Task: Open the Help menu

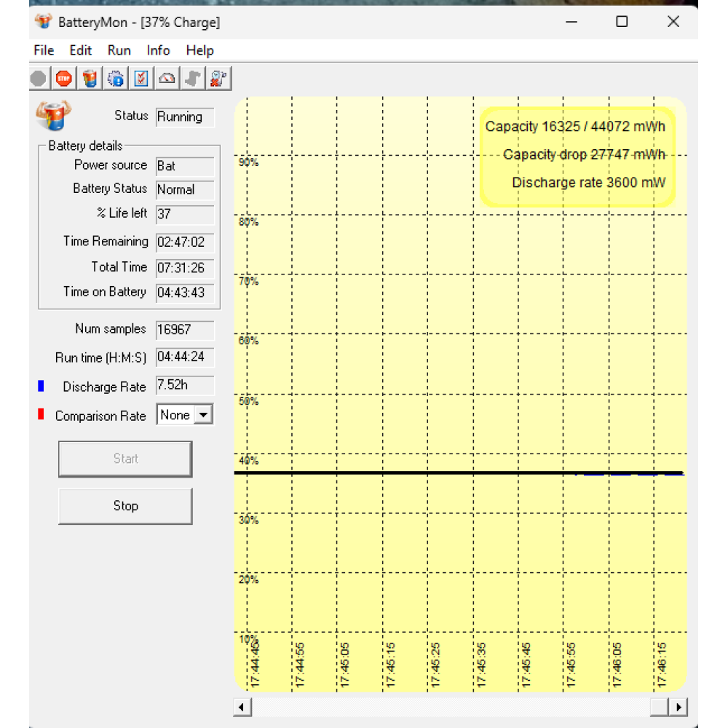Action: [x=199, y=50]
